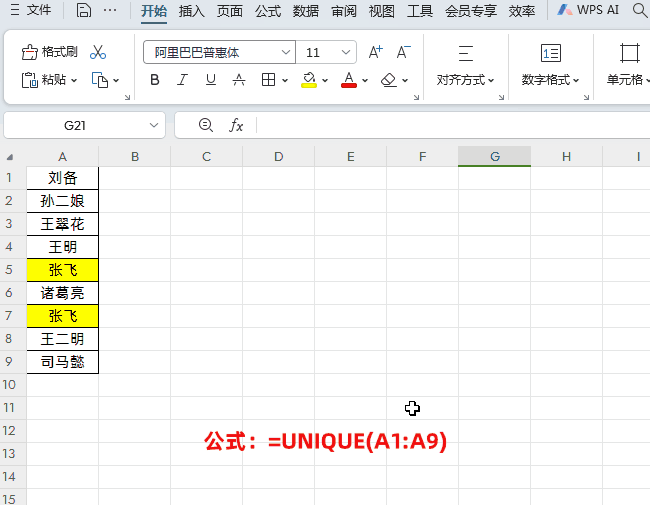Toggle underline formatting

(211, 80)
